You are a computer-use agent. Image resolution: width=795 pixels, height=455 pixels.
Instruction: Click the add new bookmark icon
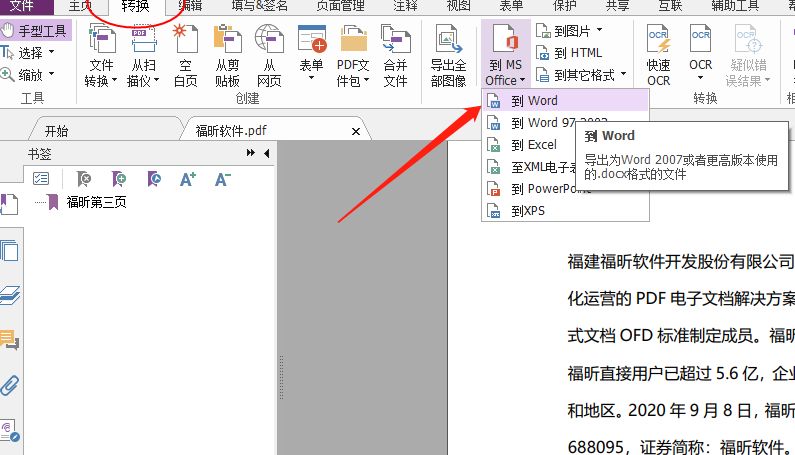(x=119, y=179)
